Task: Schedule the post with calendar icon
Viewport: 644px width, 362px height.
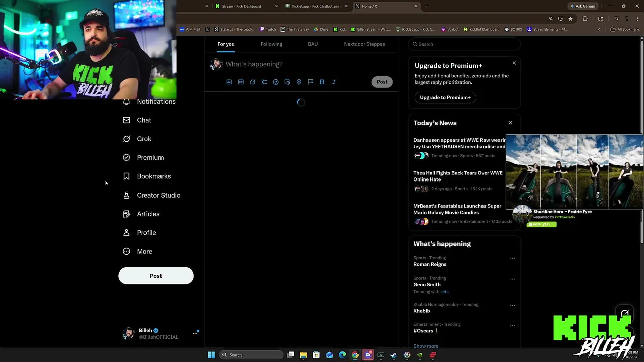Action: point(287,82)
